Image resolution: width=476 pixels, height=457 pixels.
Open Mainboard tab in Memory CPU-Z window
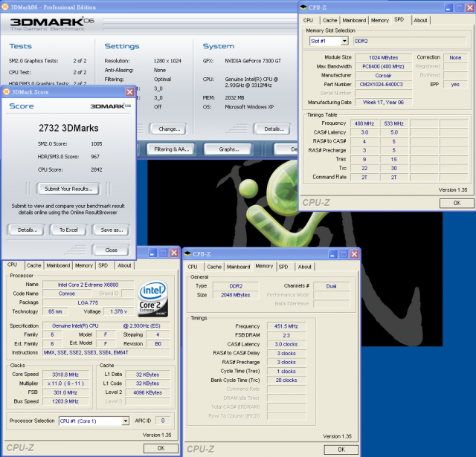tap(238, 267)
